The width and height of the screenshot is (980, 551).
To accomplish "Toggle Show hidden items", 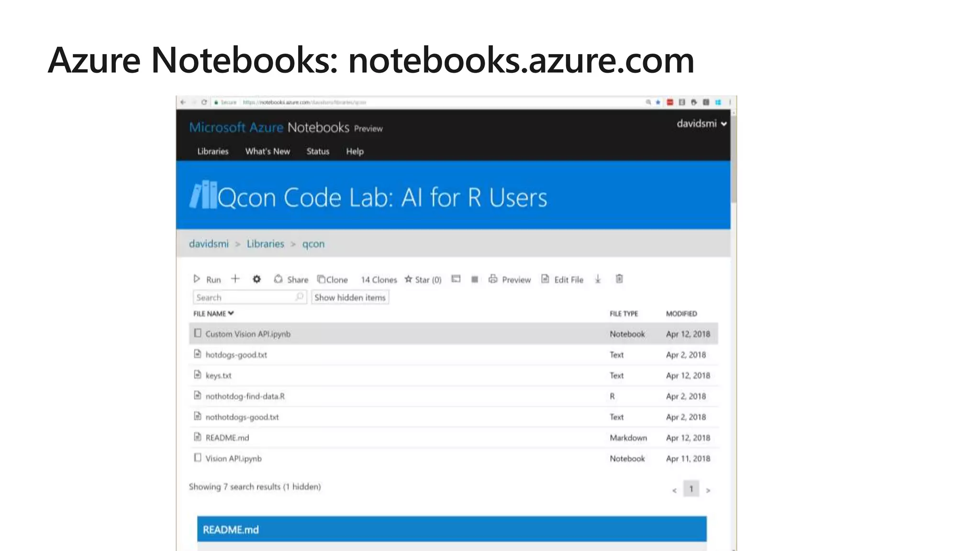I will coord(350,298).
